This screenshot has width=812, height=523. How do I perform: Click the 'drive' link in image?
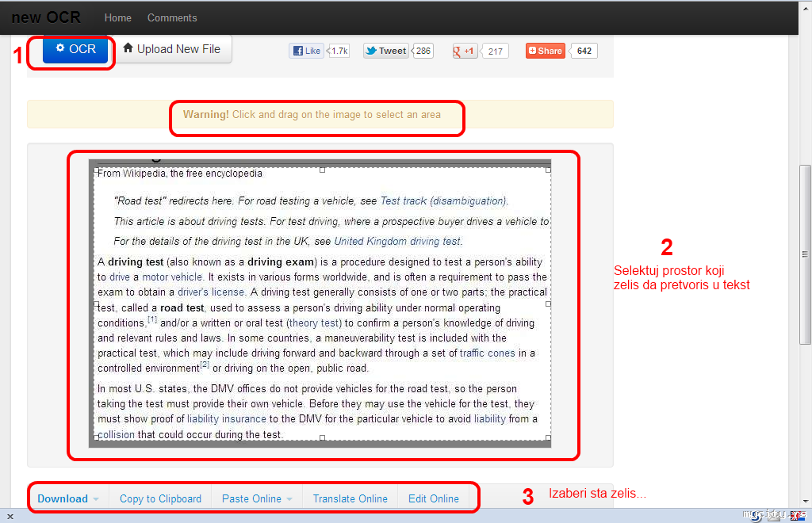click(120, 277)
